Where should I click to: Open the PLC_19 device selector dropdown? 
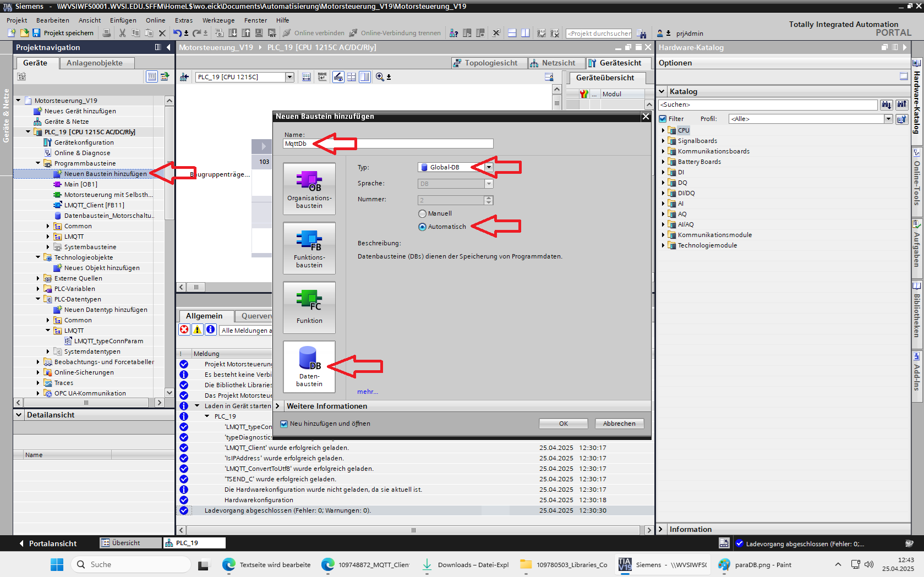289,77
